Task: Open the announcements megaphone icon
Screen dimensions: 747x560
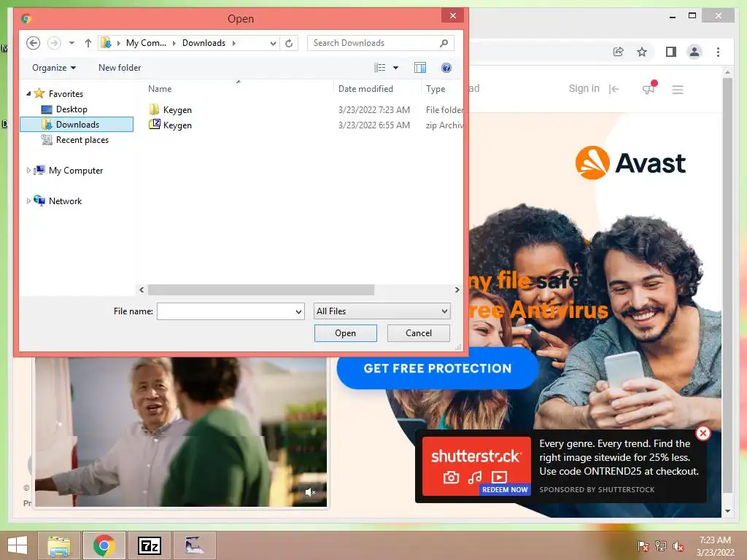Action: [x=649, y=88]
